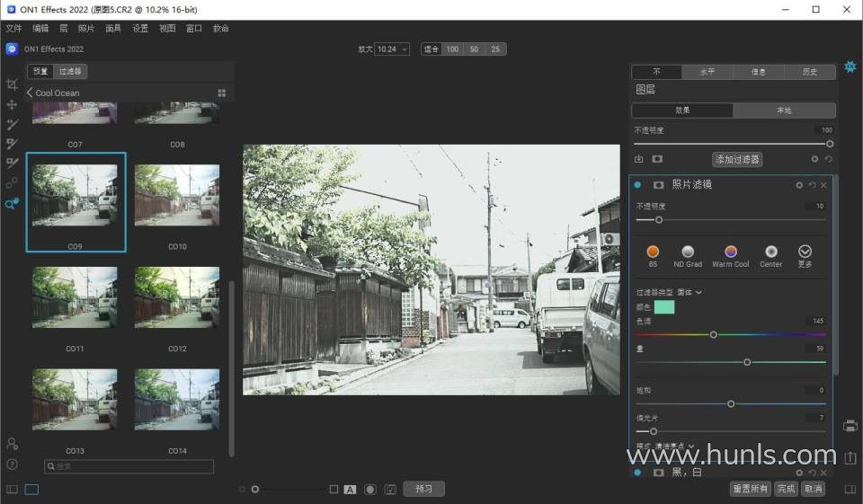
Task: Click 重置所有 reset all button
Action: pyautogui.click(x=750, y=489)
